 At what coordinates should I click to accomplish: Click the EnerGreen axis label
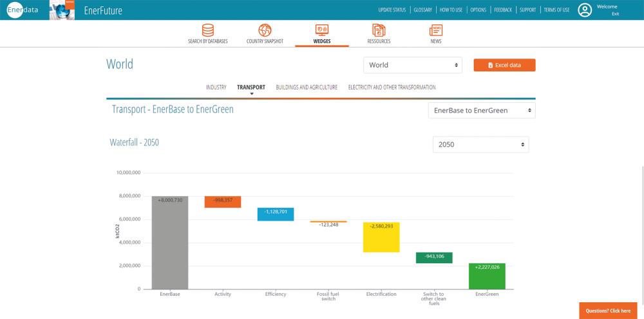coord(487,294)
